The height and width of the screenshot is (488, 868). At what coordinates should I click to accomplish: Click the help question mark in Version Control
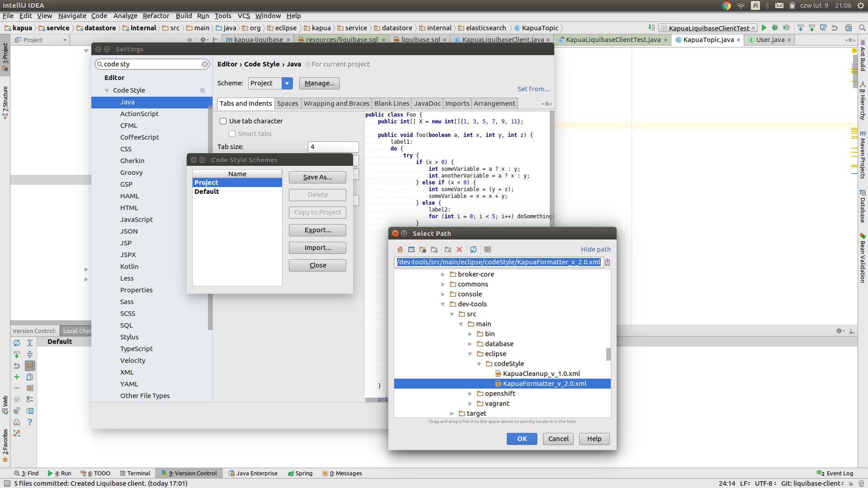click(x=30, y=422)
